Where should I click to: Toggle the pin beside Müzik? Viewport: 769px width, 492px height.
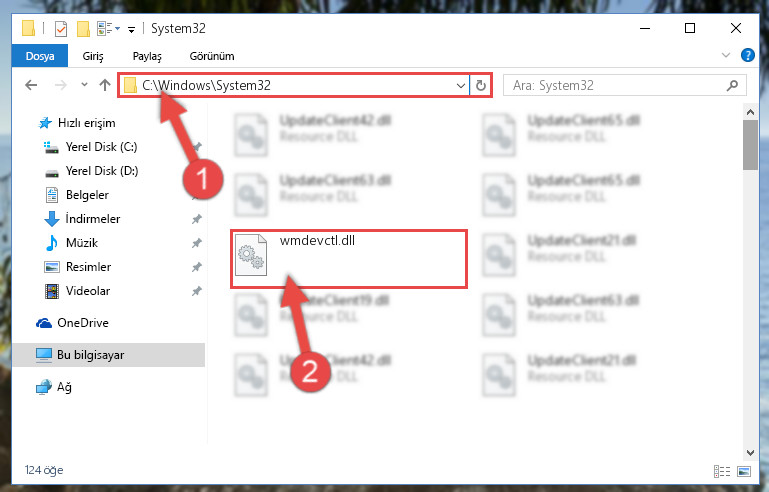coord(197,243)
